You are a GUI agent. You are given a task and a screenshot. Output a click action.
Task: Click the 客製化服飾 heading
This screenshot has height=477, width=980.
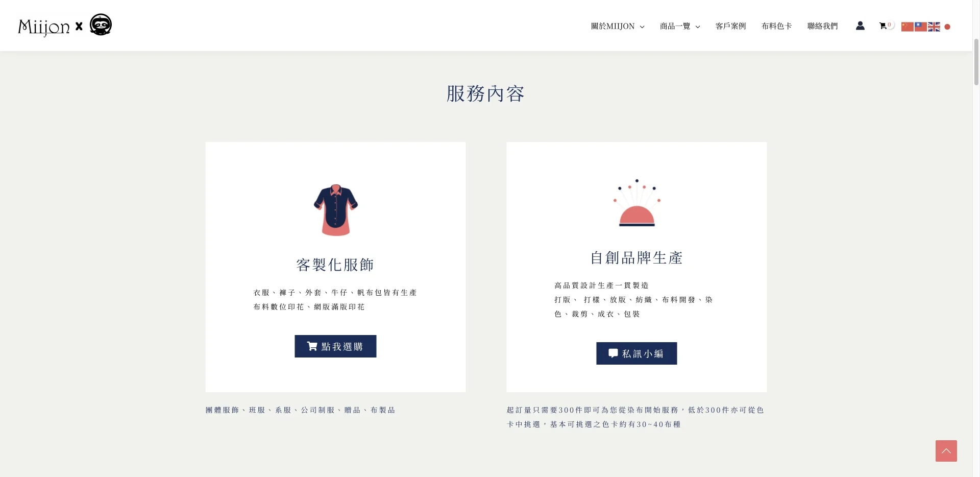(x=335, y=265)
